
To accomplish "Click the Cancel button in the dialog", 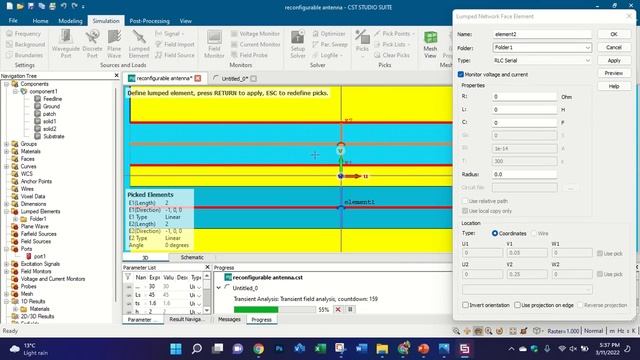I will click(614, 47).
